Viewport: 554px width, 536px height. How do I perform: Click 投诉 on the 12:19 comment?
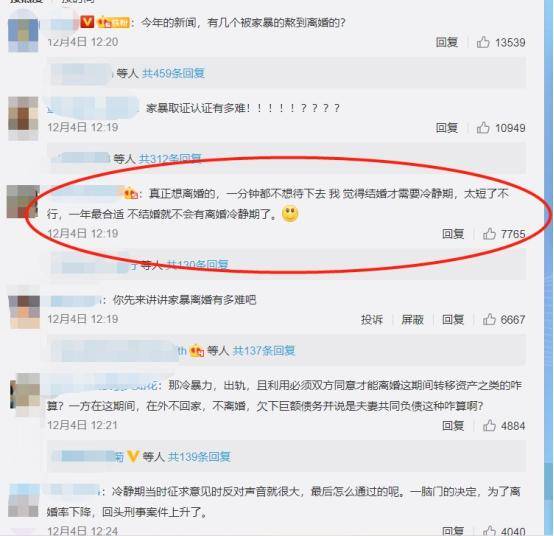tap(372, 320)
